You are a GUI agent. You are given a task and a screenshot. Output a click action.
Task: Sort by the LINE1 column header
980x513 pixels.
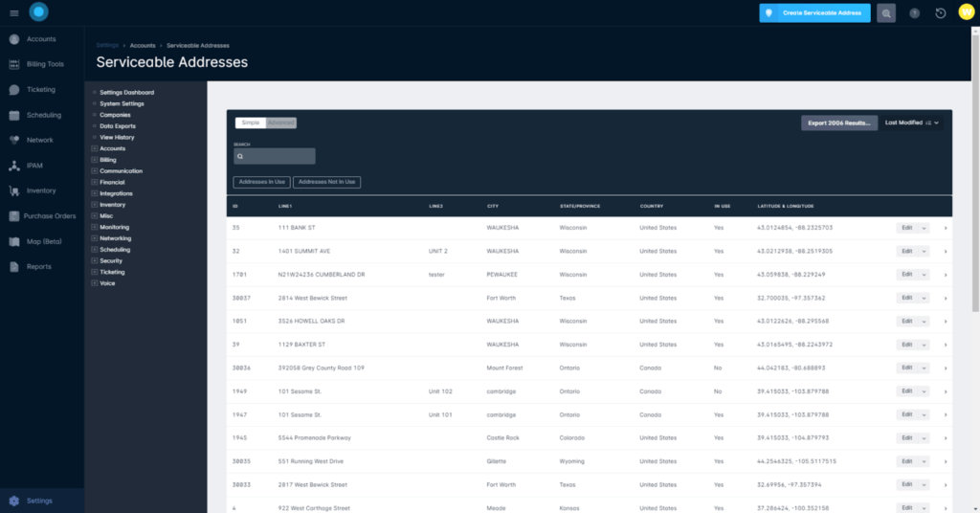point(285,206)
